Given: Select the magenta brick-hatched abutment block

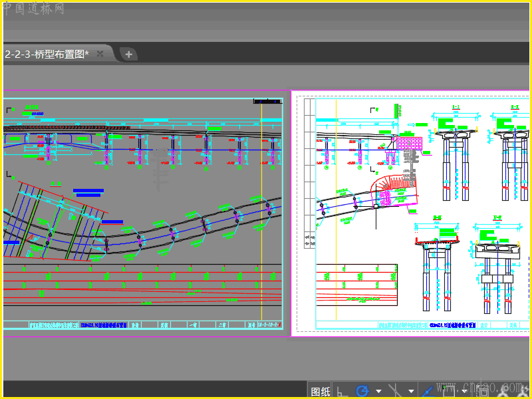Looking at the screenshot, I should [408, 144].
